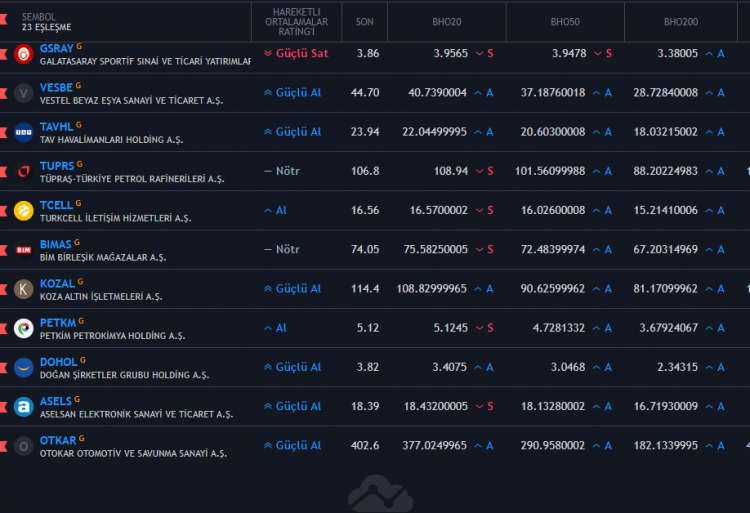Click the BHO50 value 3.0468
The image size is (750, 513).
(568, 367)
